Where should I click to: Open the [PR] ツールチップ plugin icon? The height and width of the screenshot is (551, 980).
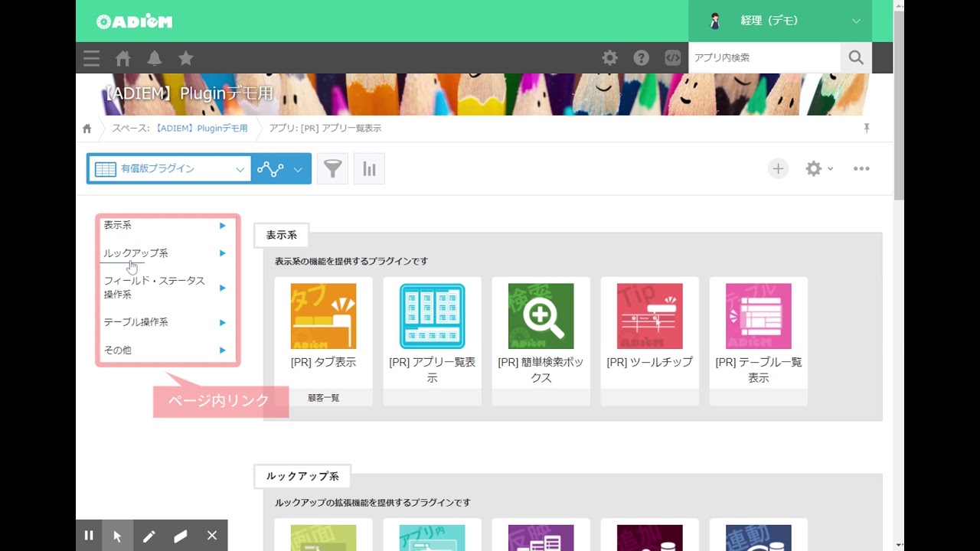pos(649,316)
